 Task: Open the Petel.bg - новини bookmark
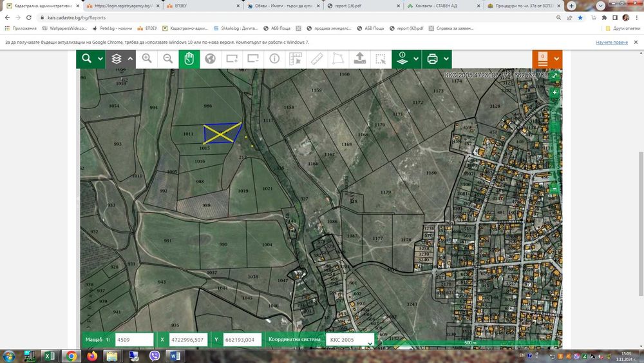[x=112, y=28]
